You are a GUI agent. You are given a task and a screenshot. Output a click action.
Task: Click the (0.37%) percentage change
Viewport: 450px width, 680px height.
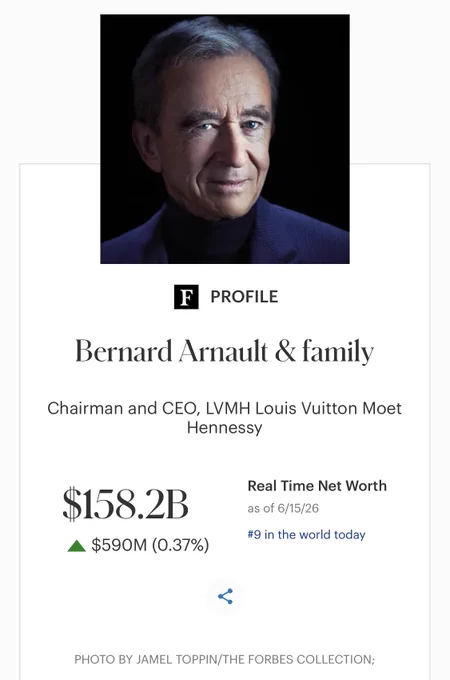coord(180,545)
